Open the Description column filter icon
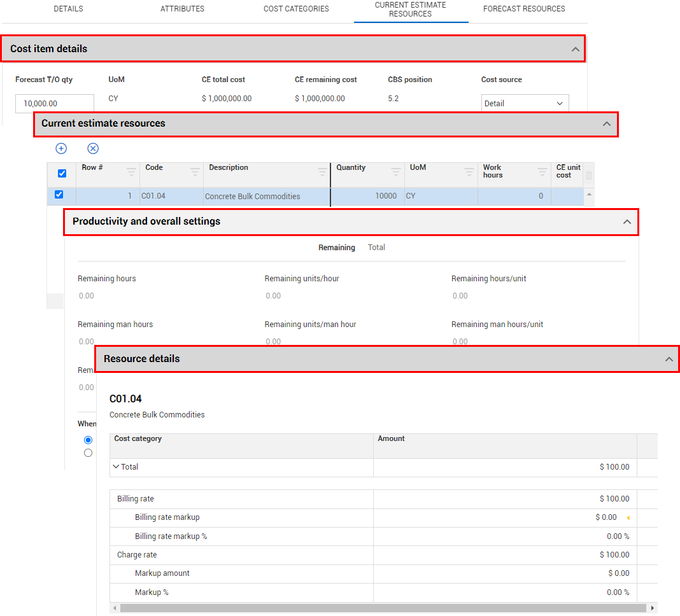This screenshot has width=680, height=616. pyautogui.click(x=322, y=172)
